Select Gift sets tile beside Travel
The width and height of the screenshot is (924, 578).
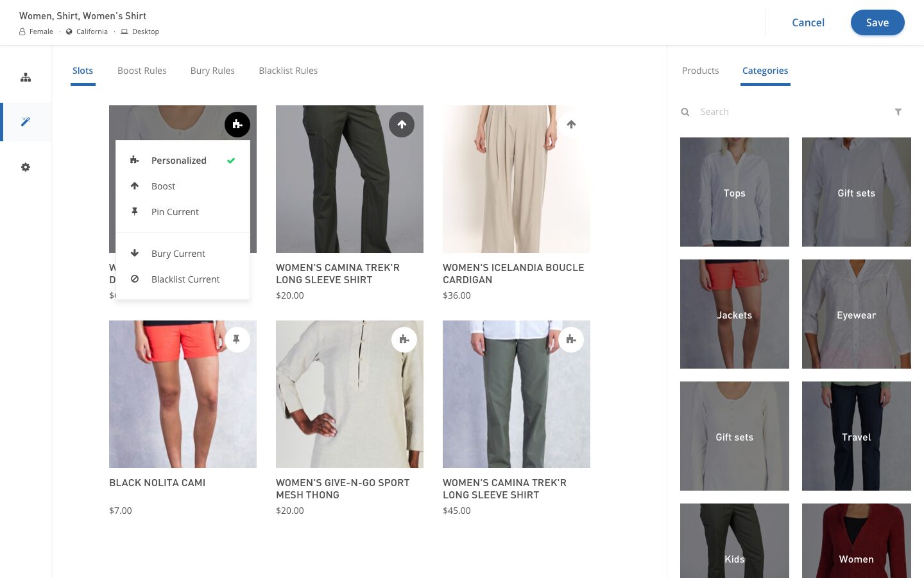pyautogui.click(x=735, y=436)
